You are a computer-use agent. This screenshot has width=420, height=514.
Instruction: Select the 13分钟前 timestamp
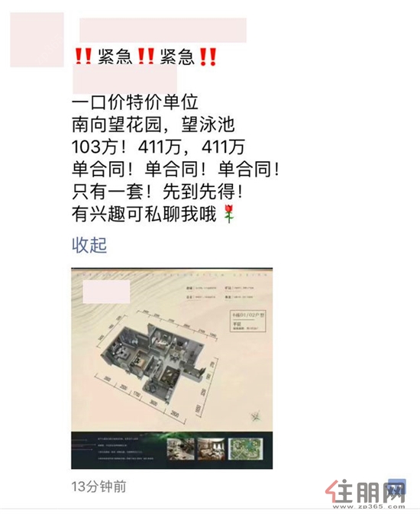point(99,487)
